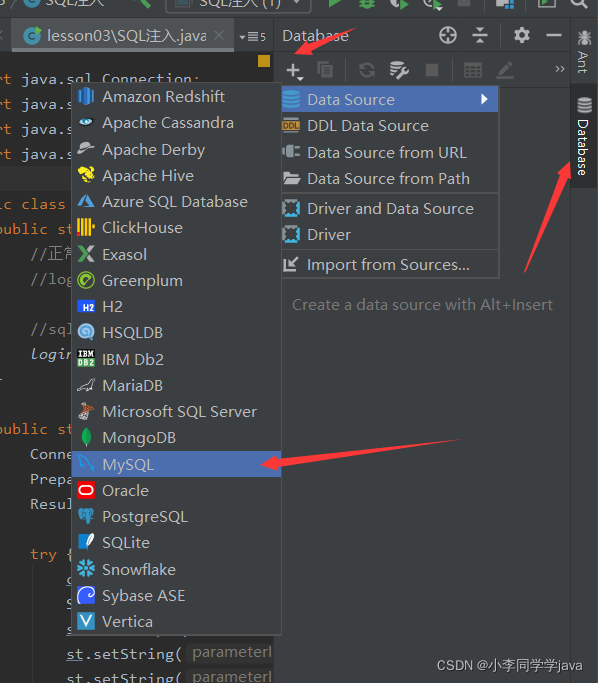This screenshot has height=683, width=598.
Task: Select Apache Derby data source
Action: 176,149
